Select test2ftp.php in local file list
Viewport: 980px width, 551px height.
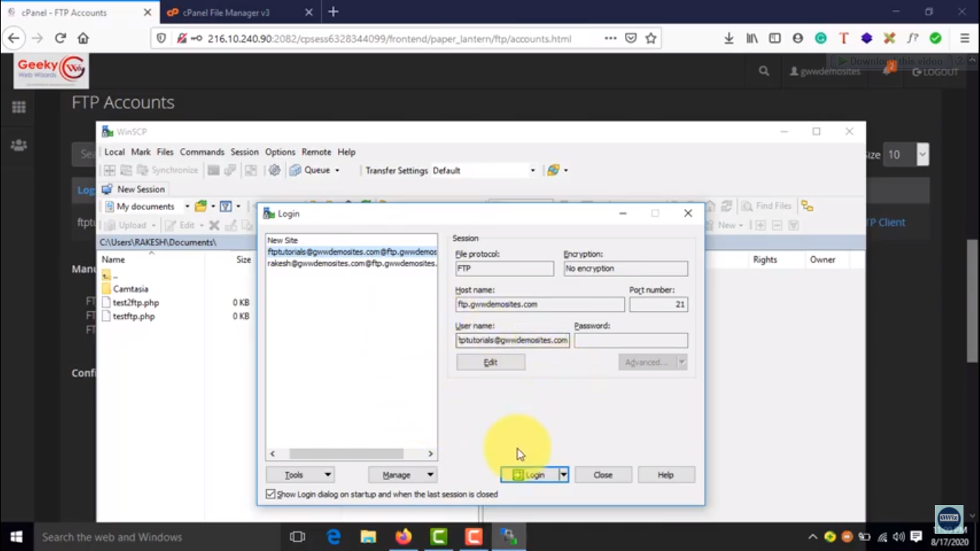pyautogui.click(x=136, y=303)
